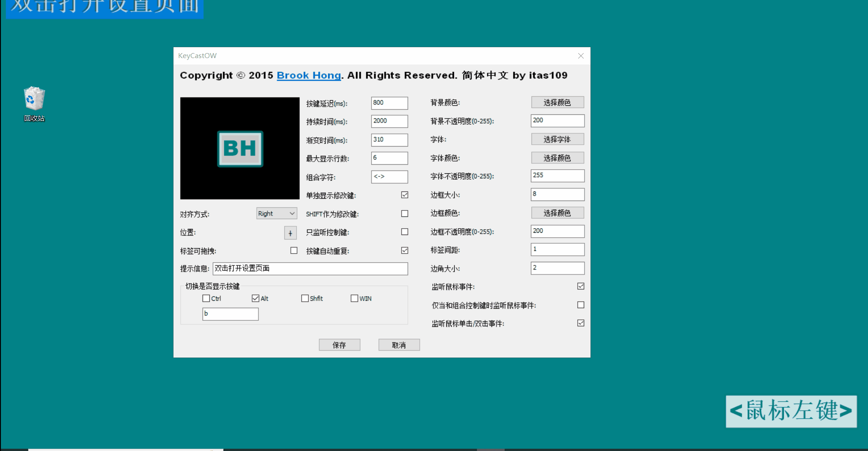Toggle 监听鼠标事件 checkbox
Image resolution: width=868 pixels, height=451 pixels.
pyautogui.click(x=580, y=286)
